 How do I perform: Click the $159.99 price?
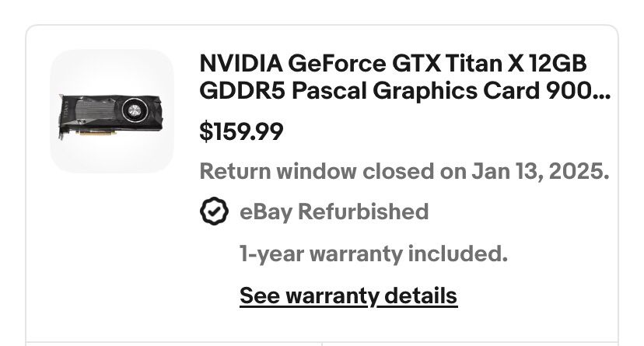coord(241,132)
